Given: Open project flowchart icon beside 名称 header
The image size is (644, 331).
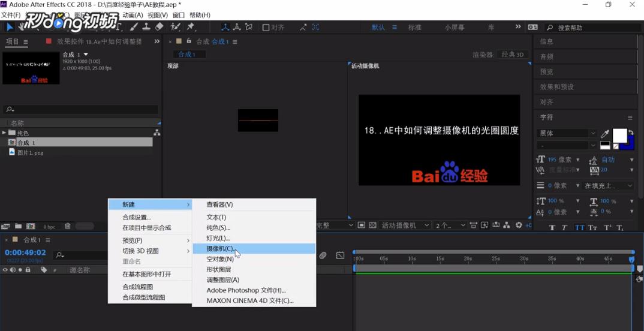Looking at the screenshot, I should [x=157, y=133].
